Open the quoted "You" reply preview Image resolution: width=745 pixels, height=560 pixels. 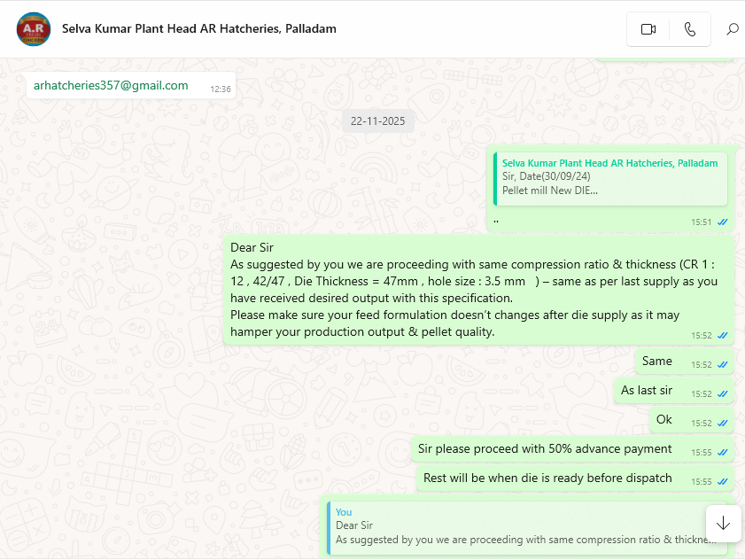pyautogui.click(x=526, y=526)
